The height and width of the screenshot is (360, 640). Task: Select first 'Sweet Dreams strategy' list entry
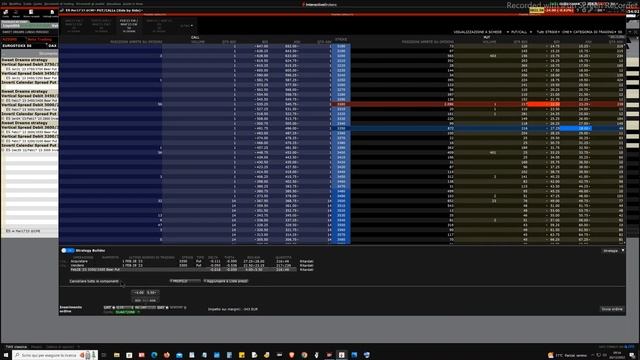(x=29, y=60)
